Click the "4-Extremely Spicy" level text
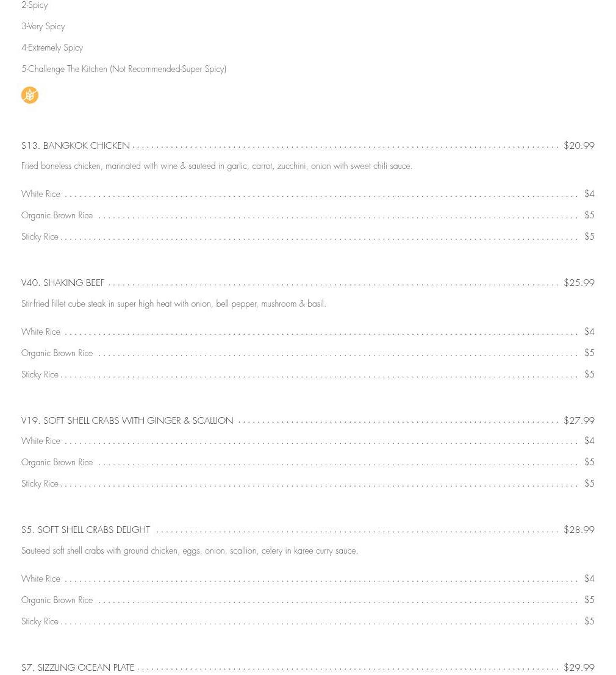 (x=52, y=48)
